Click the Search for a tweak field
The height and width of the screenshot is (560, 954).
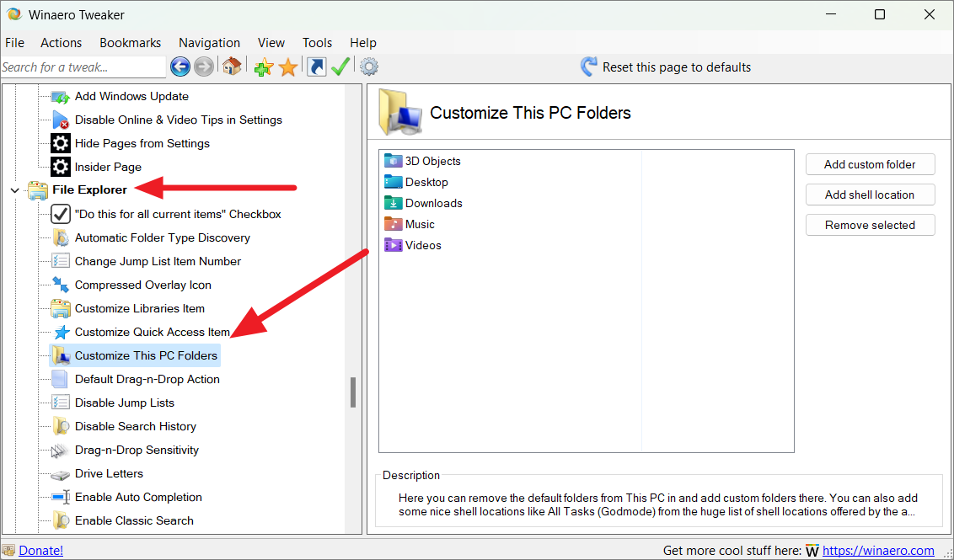pyautogui.click(x=83, y=67)
